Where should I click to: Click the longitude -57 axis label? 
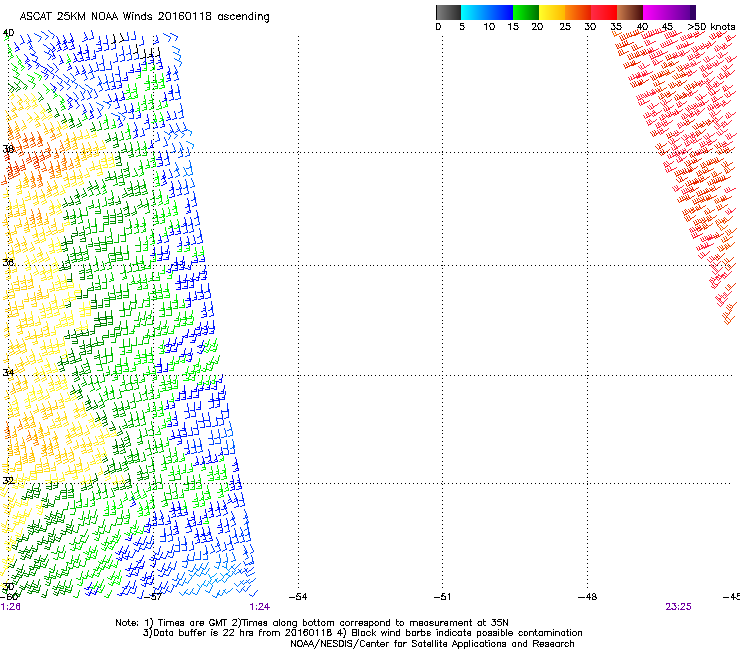152,597
